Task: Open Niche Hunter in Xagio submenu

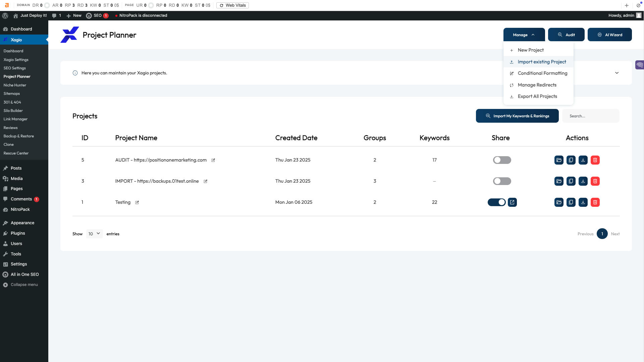Action: (15, 85)
